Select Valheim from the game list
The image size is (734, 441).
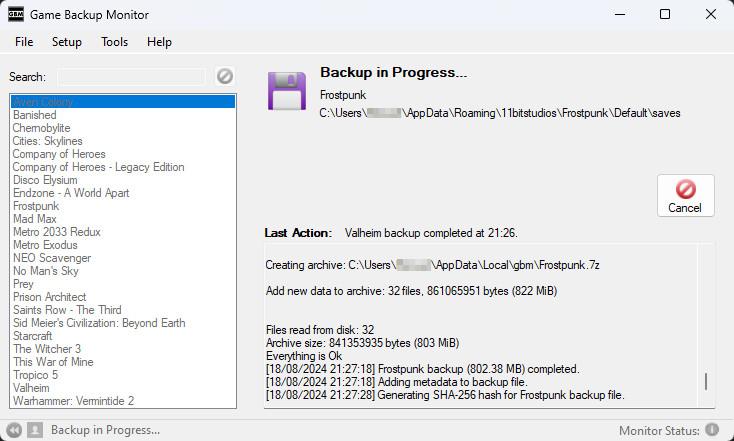pos(32,388)
